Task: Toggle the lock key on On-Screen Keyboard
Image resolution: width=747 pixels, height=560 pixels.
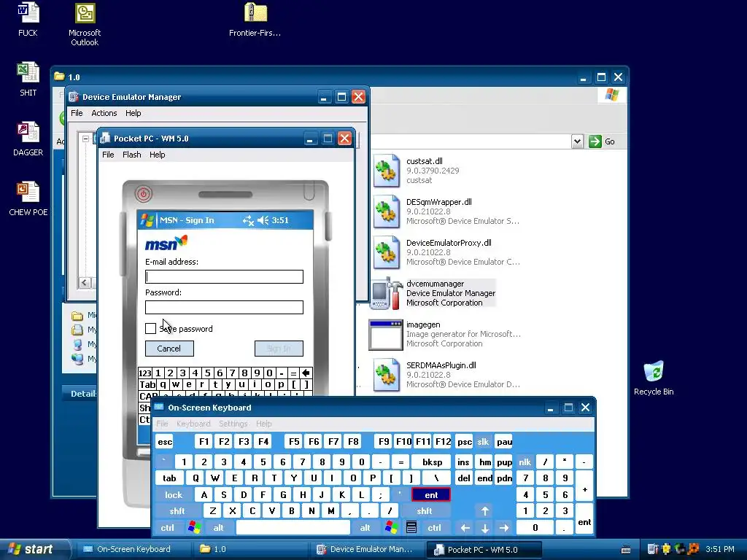Action: coord(174,495)
